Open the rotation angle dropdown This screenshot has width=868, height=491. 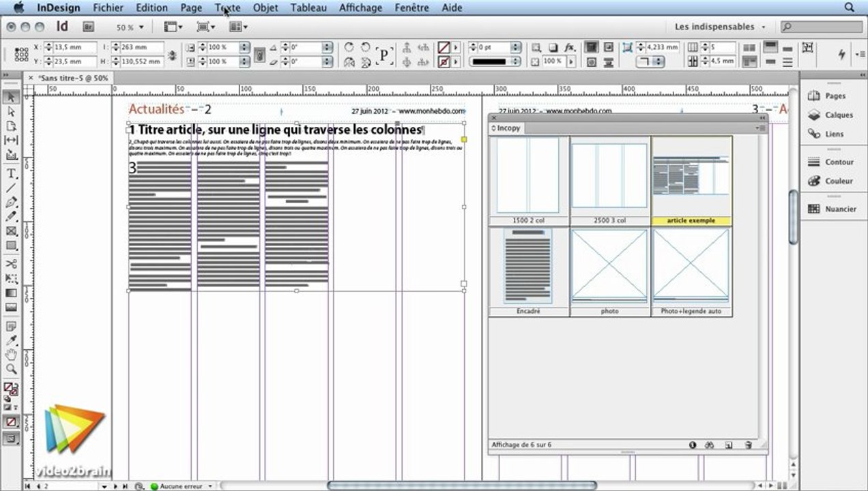(x=328, y=47)
